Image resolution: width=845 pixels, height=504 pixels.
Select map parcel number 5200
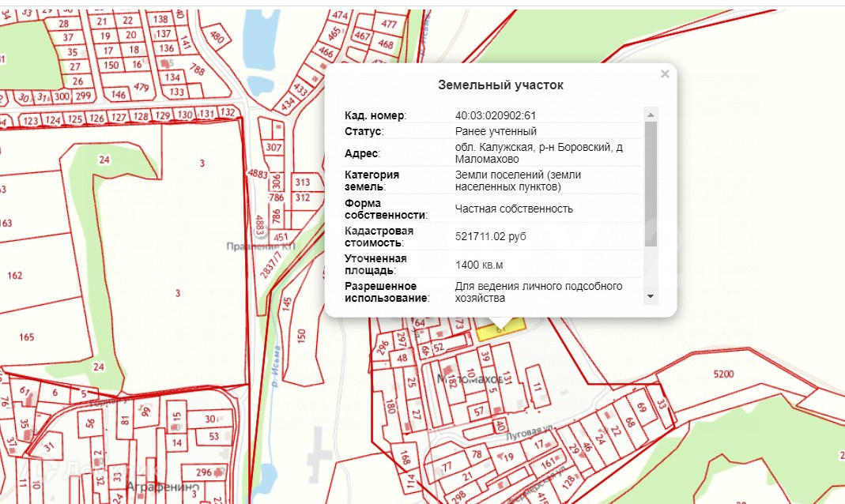point(723,374)
